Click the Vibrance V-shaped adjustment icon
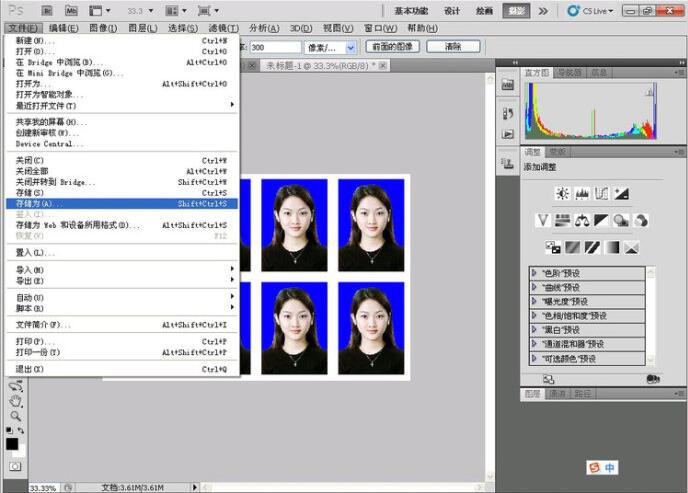688x493 pixels. [543, 220]
